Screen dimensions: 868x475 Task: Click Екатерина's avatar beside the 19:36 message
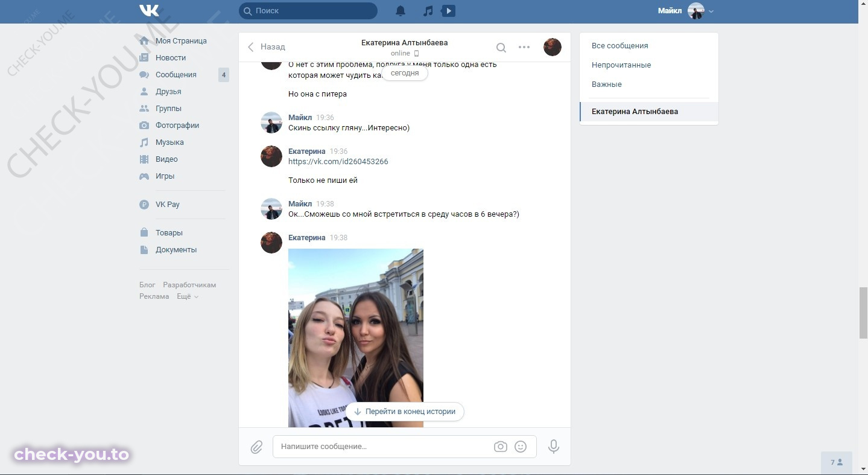pyautogui.click(x=271, y=156)
